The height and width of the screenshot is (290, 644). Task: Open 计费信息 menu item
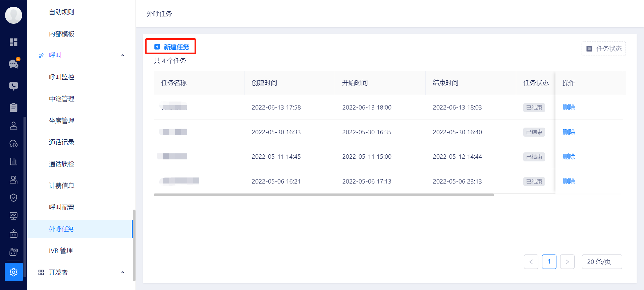tap(62, 186)
